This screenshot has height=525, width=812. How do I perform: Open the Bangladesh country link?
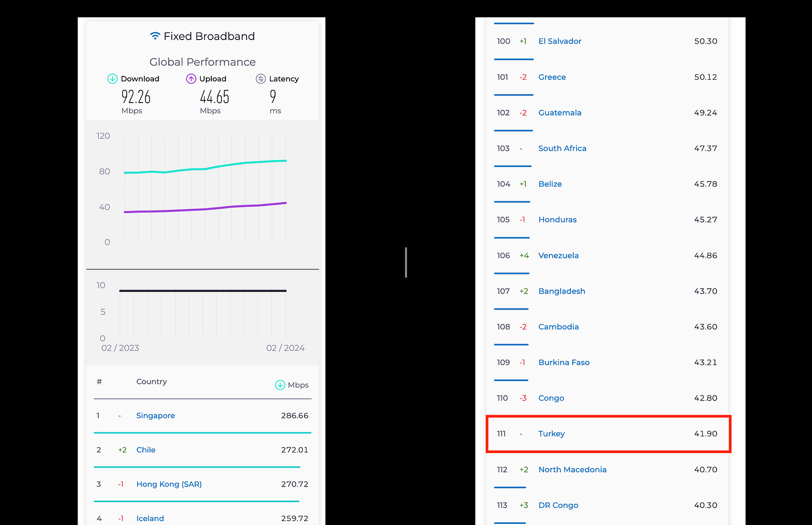click(562, 291)
